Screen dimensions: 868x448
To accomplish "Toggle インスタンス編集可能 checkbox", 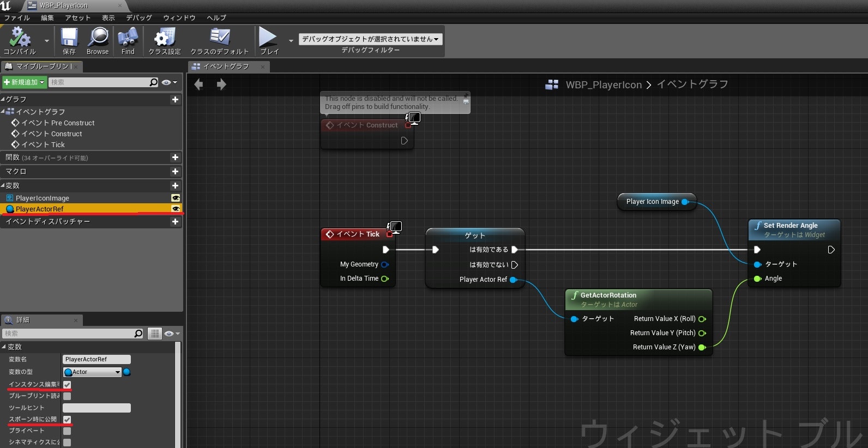I will click(67, 385).
